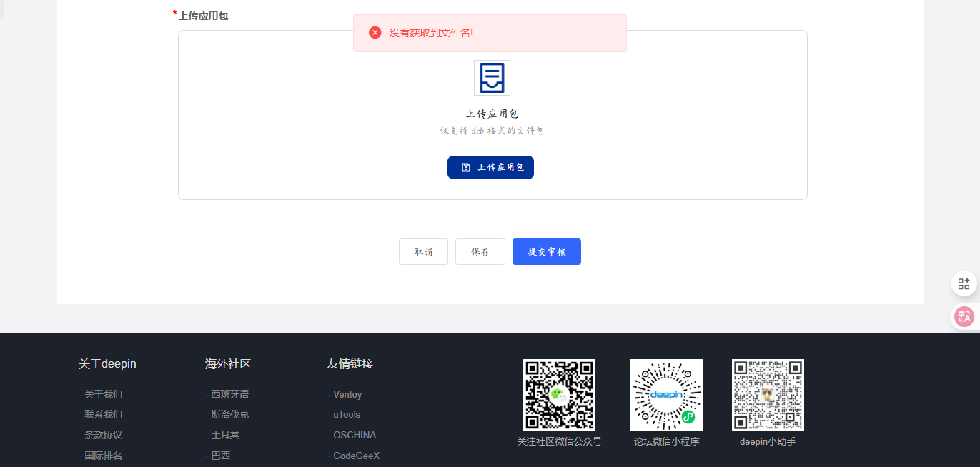
Task: Open the CodeGeeX friendly link
Action: pos(357,456)
